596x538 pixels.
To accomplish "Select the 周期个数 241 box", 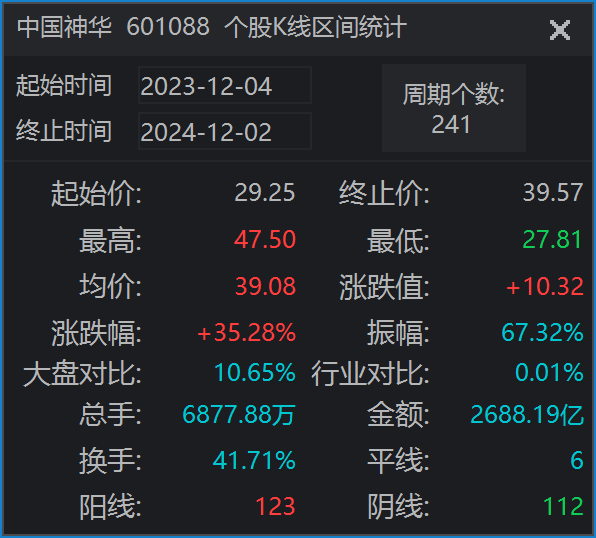I will click(454, 108).
